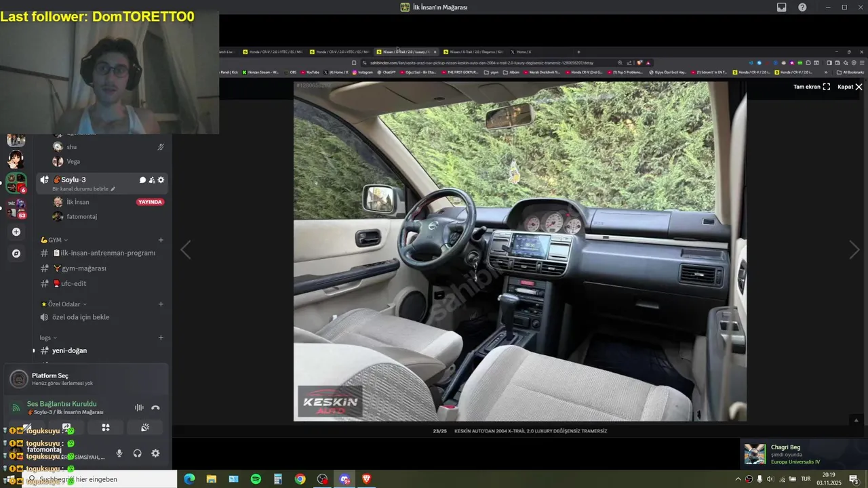Open Brave browser from the taskbar
Image resolution: width=868 pixels, height=488 pixels.
(x=366, y=479)
